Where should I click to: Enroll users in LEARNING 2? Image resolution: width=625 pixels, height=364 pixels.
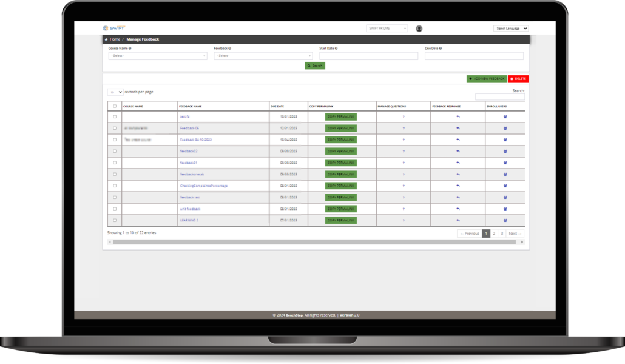(505, 220)
